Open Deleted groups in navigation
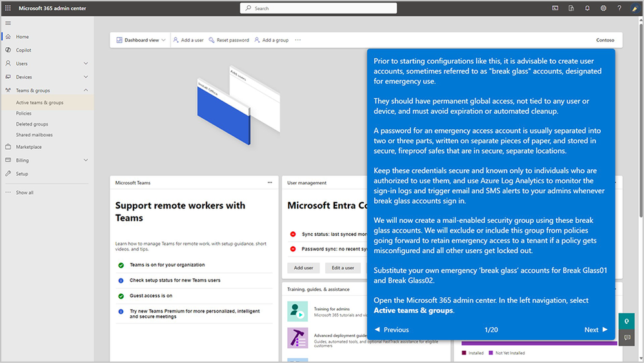 click(32, 124)
